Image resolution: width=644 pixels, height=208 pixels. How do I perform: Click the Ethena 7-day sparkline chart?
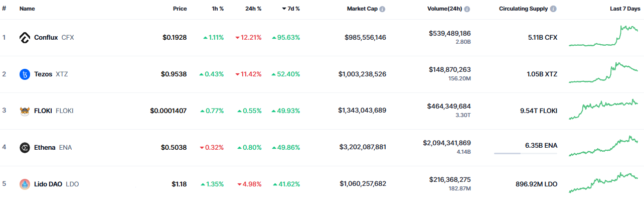pyautogui.click(x=603, y=146)
